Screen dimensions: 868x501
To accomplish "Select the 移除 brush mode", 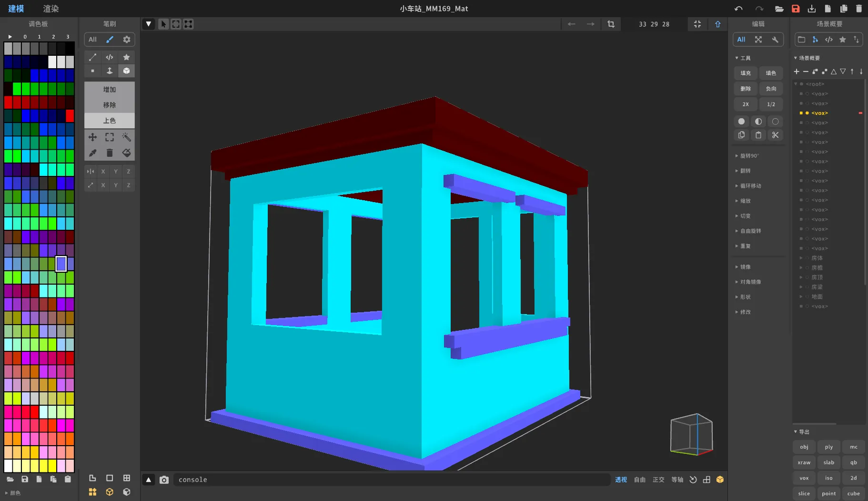I will tap(110, 105).
